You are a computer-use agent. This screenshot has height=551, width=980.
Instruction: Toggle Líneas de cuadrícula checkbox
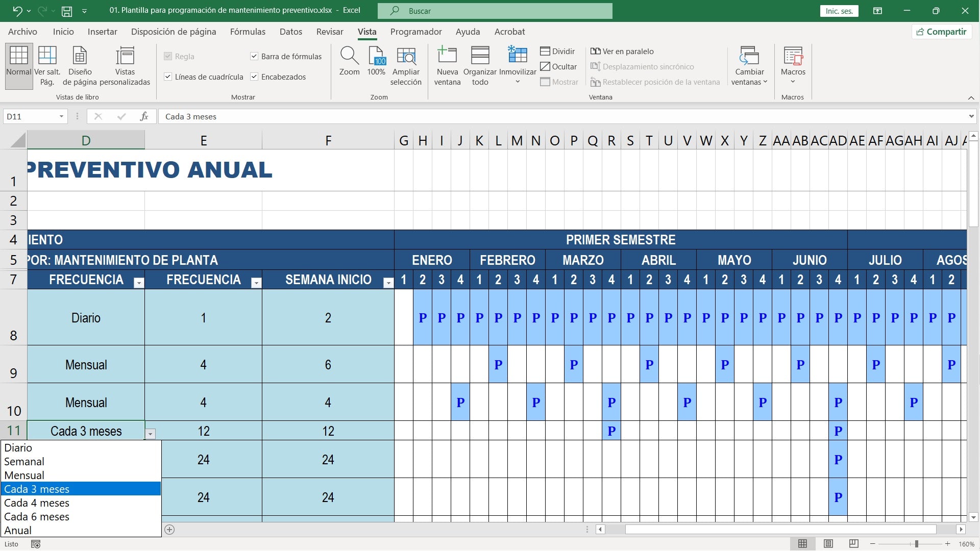coord(167,77)
